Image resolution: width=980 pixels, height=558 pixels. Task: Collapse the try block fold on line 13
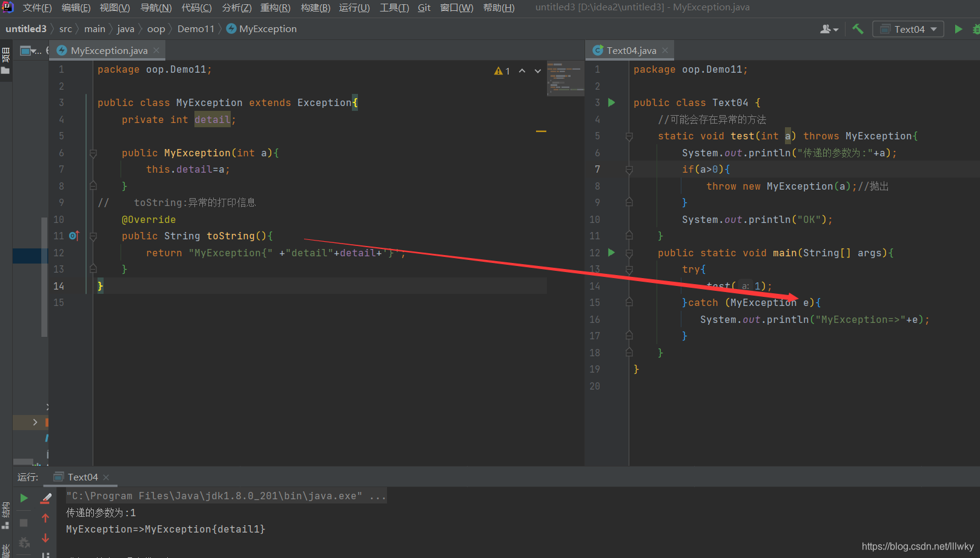pyautogui.click(x=629, y=270)
